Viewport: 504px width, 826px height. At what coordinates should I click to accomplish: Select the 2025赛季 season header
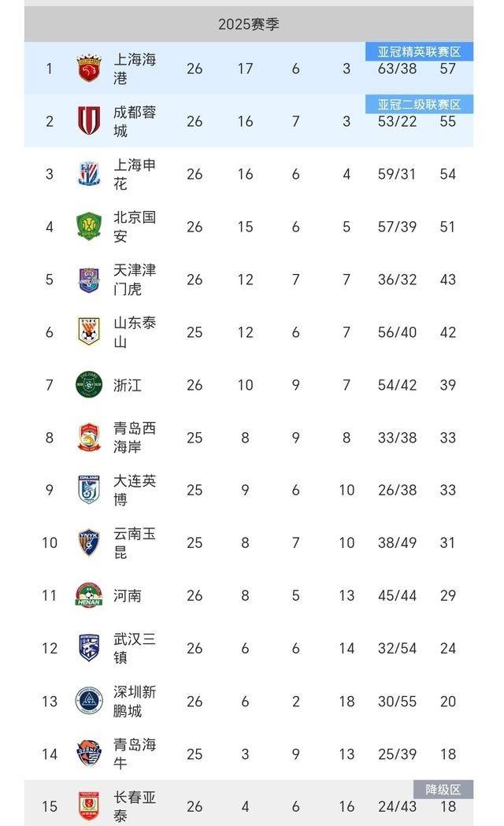pyautogui.click(x=249, y=24)
